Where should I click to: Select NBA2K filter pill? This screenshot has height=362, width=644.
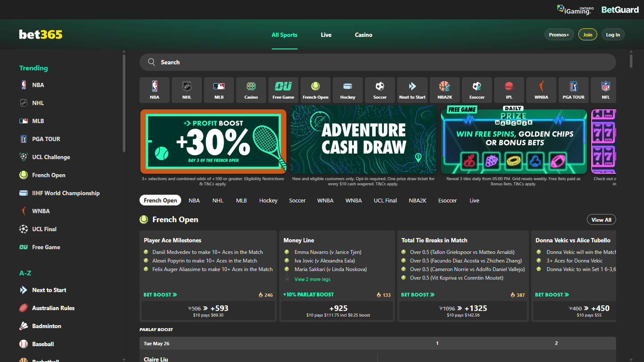(417, 200)
